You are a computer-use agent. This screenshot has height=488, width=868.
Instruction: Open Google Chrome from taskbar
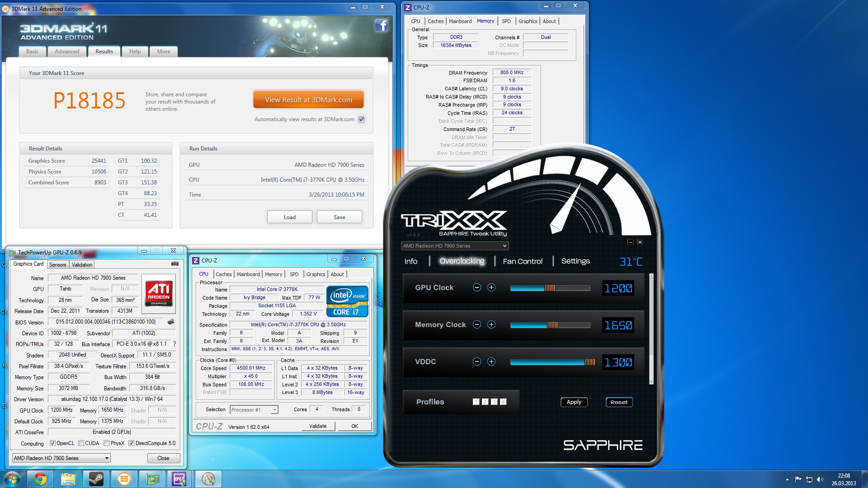(40, 479)
